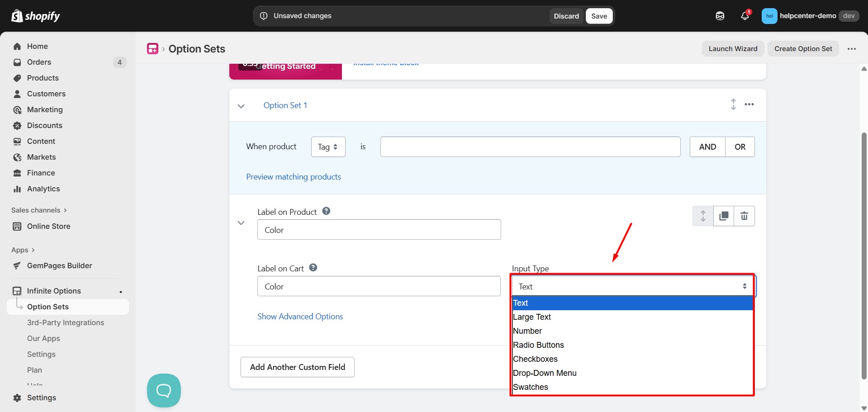Save the unsaved changes
This screenshot has width=868, height=412.
tap(599, 16)
